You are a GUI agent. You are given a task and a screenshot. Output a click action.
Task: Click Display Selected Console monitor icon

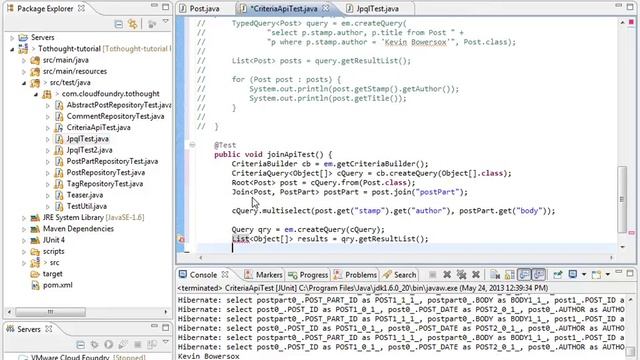click(x=573, y=274)
